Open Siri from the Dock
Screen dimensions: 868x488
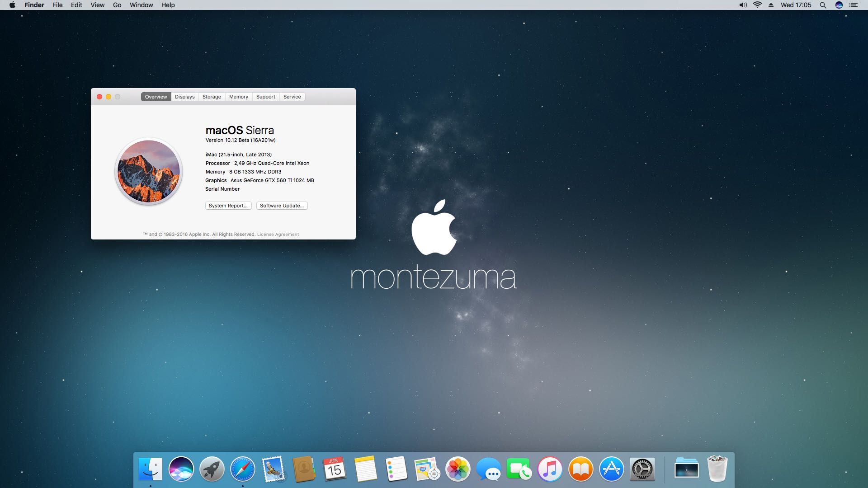[x=181, y=469]
